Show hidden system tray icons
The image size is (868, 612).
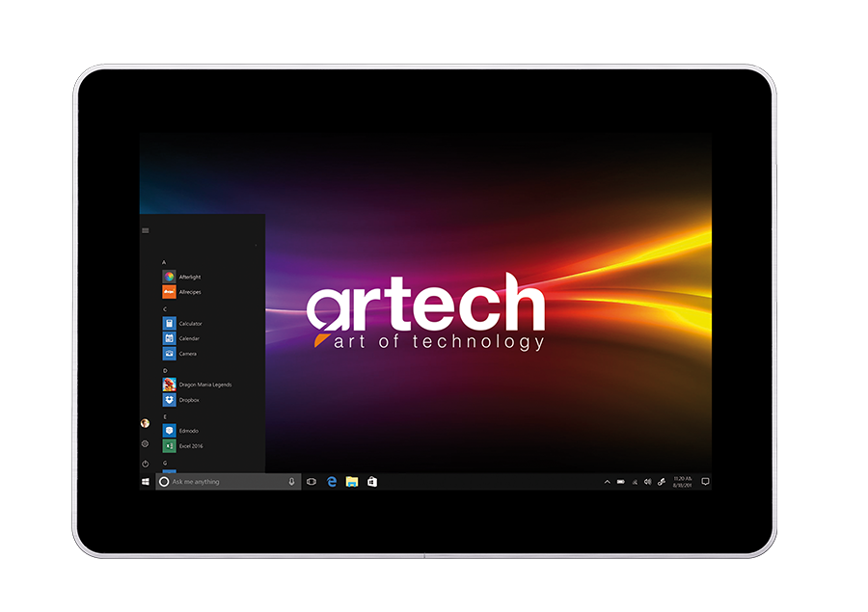tap(608, 482)
